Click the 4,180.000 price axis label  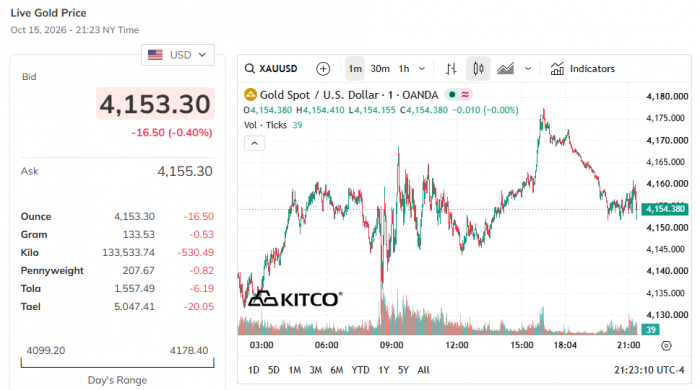tap(667, 96)
